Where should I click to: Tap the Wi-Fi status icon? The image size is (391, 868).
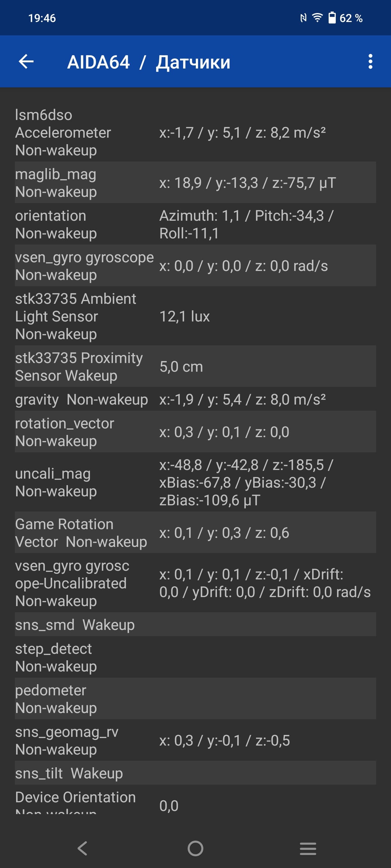click(317, 18)
